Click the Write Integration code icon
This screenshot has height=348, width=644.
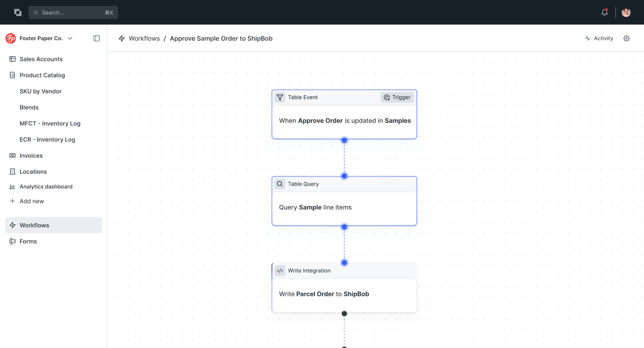pyautogui.click(x=280, y=271)
